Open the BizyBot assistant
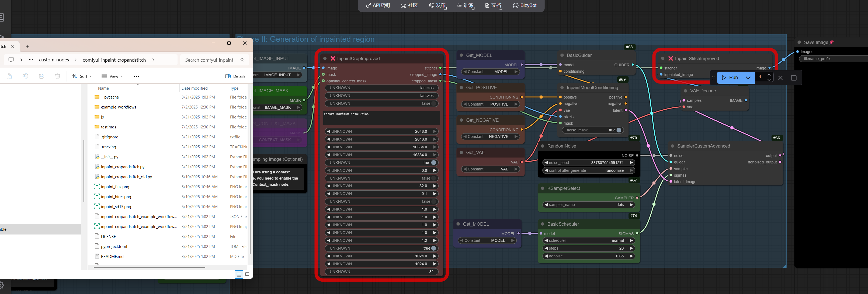The height and width of the screenshot is (294, 868). [524, 5]
